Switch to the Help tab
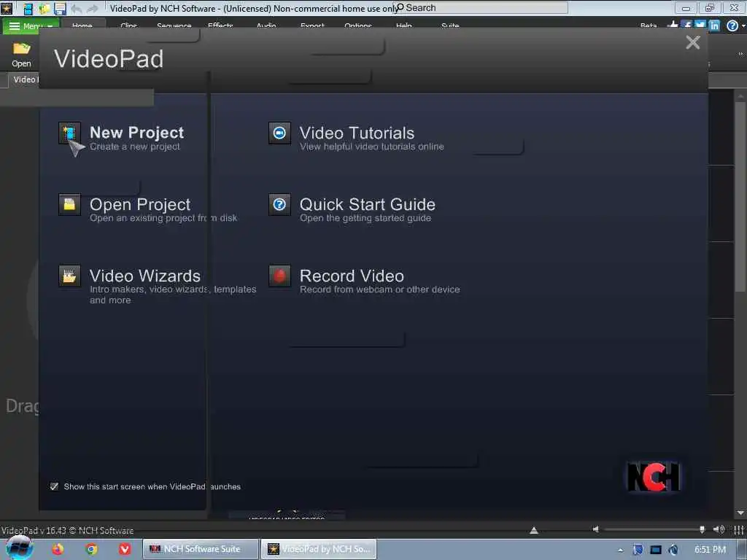 (403, 26)
